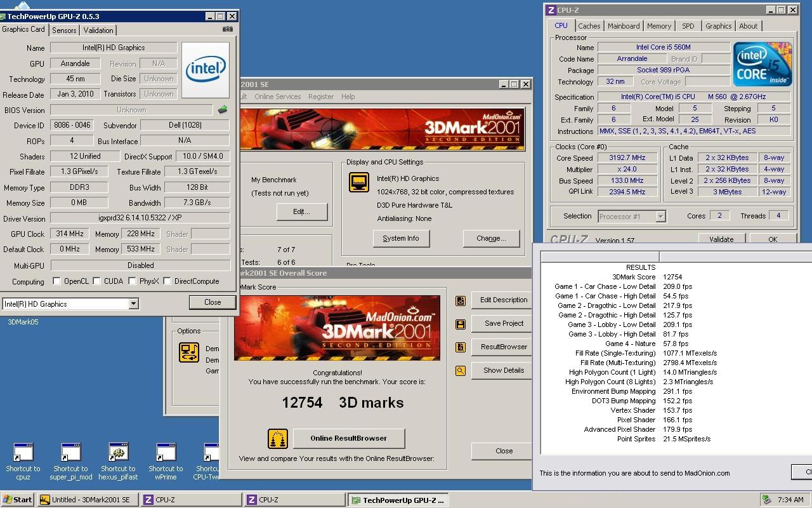Enable the PhysX checkbox

(x=132, y=281)
